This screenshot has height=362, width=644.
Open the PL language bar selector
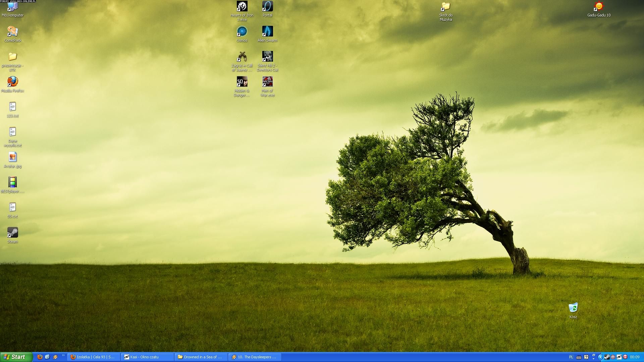pos(571,357)
